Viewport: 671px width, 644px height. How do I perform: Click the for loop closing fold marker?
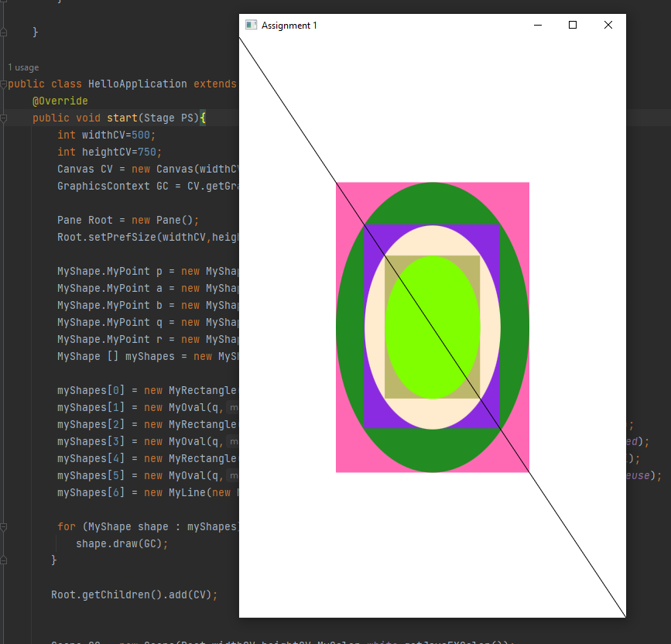click(4, 560)
